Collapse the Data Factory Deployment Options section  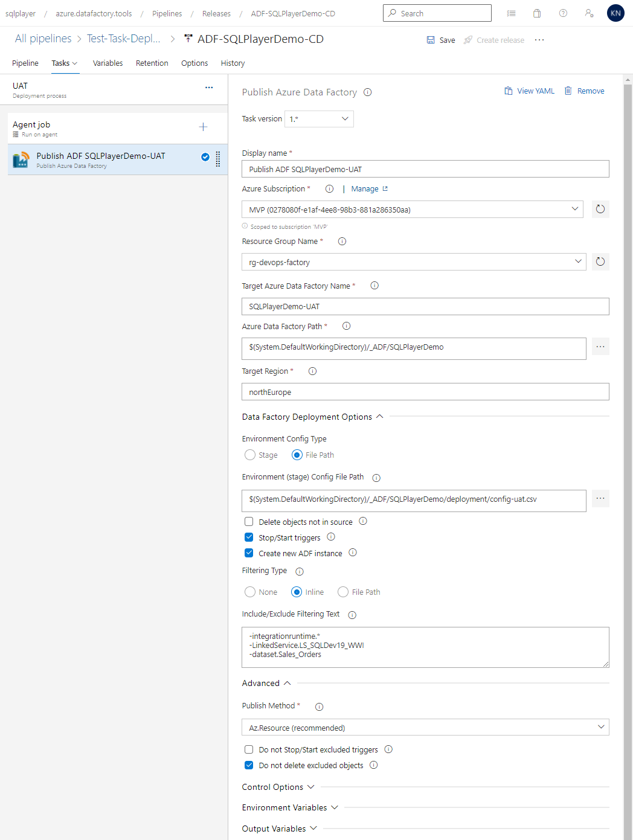[380, 416]
